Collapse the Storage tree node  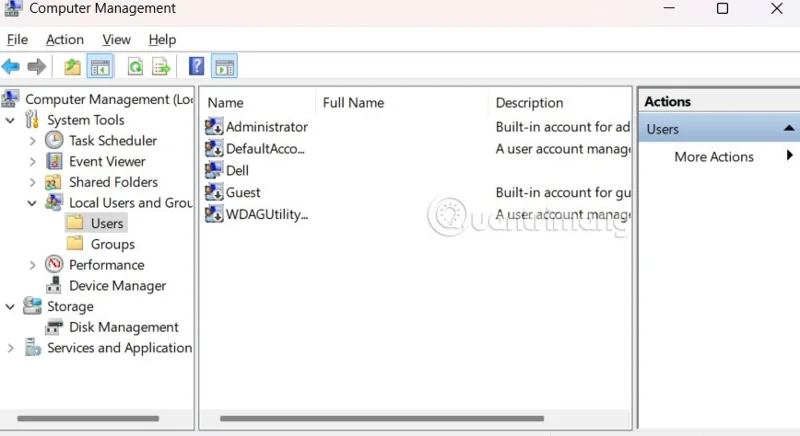point(10,306)
